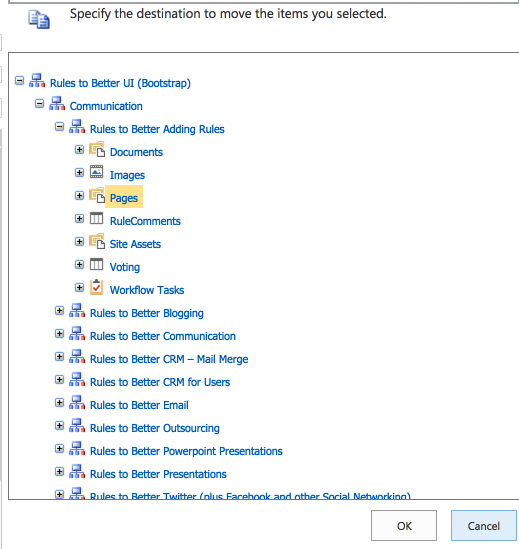The width and height of the screenshot is (519, 549).
Task: Expand the Rules to Better Blogging node
Action: click(60, 311)
